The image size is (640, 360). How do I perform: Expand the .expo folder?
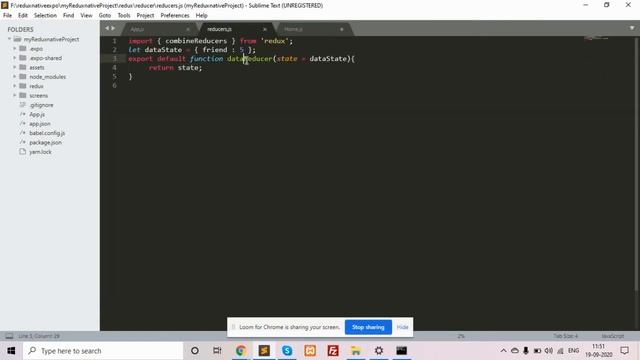[15, 49]
